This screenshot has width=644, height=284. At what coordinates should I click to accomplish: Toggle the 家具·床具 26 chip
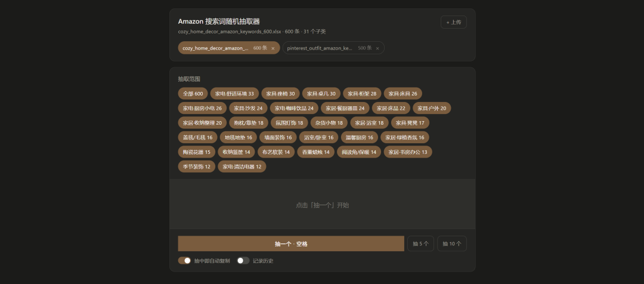[403, 94]
